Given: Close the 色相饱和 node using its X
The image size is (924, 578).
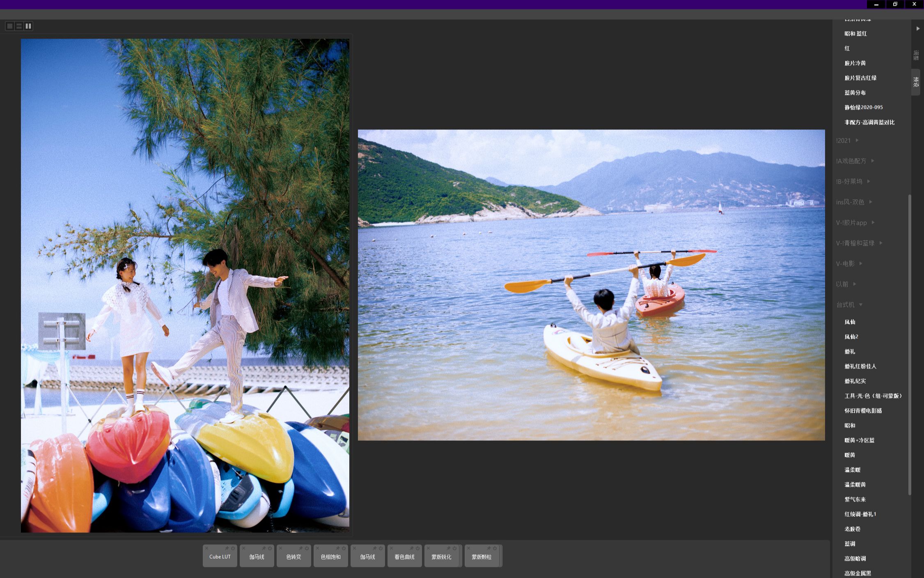Looking at the screenshot, I should coord(317,548).
